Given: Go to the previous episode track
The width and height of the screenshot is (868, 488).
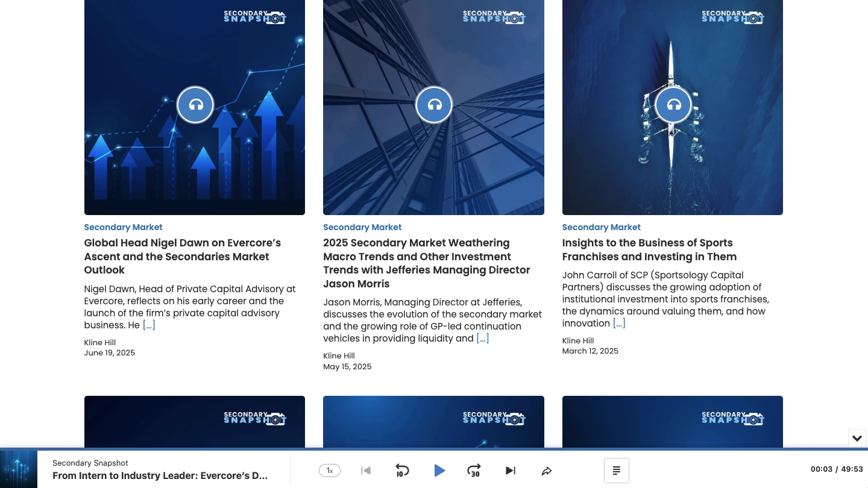Looking at the screenshot, I should [x=366, y=471].
